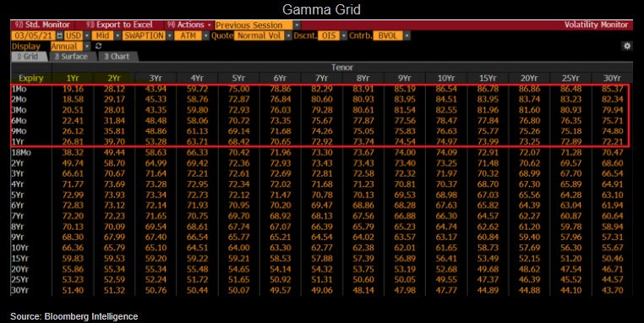
Task: Open the Normal Vol quote dropdown arrow
Action: (x=288, y=36)
